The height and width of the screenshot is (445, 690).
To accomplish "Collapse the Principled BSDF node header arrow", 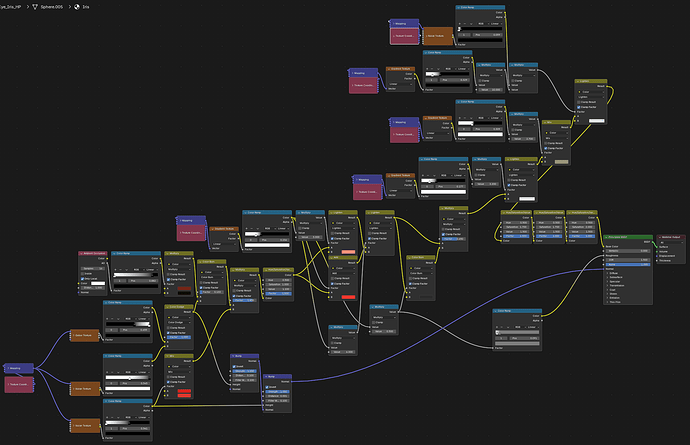I will [x=606, y=237].
